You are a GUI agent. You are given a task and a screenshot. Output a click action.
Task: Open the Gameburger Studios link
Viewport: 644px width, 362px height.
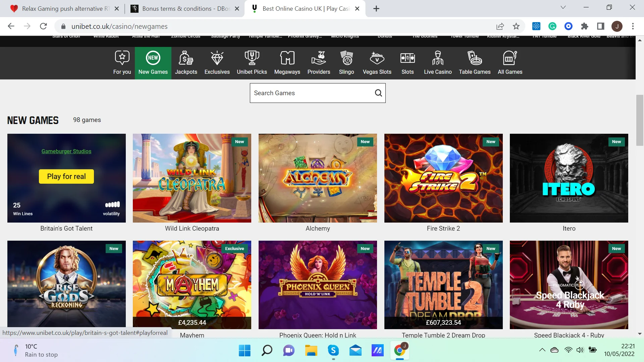(x=66, y=151)
